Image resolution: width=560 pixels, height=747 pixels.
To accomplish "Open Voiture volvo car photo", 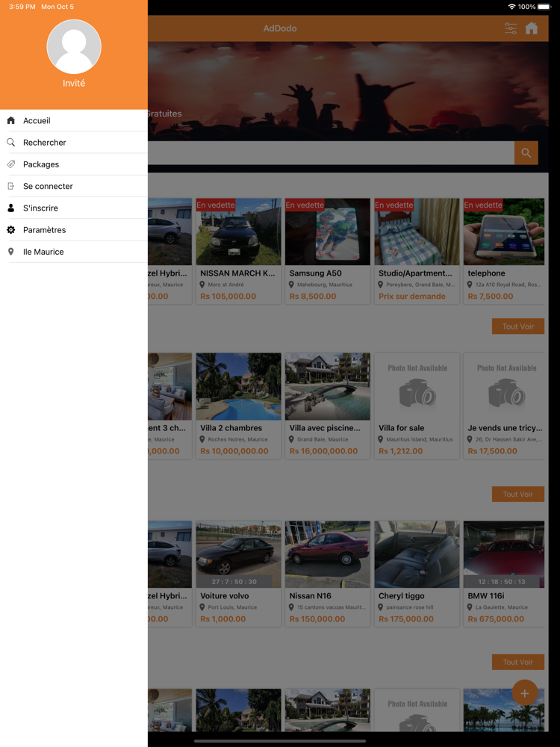I will click(239, 554).
